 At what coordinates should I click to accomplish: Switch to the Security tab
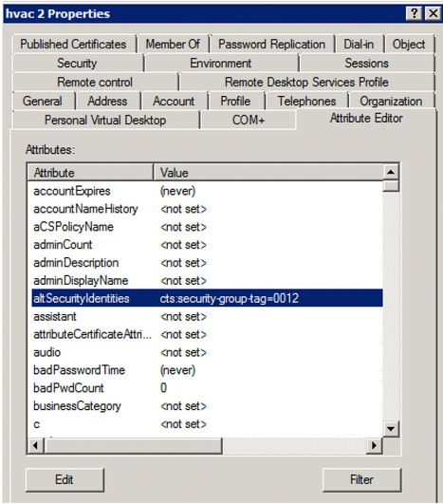point(77,63)
